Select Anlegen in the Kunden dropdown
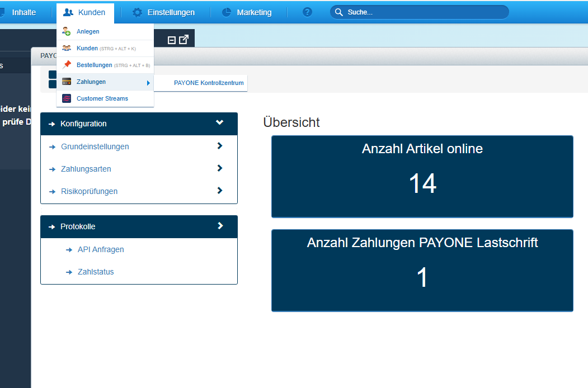 tap(105, 31)
